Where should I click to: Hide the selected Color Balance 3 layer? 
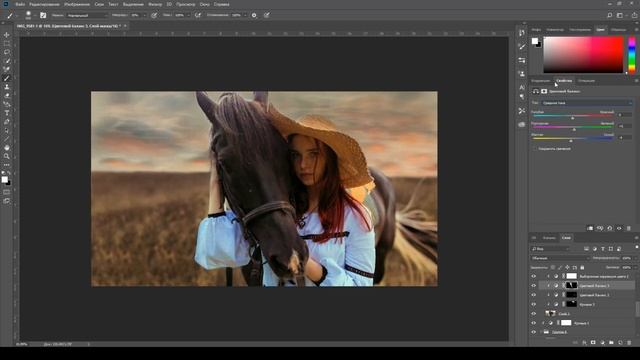pyautogui.click(x=533, y=285)
